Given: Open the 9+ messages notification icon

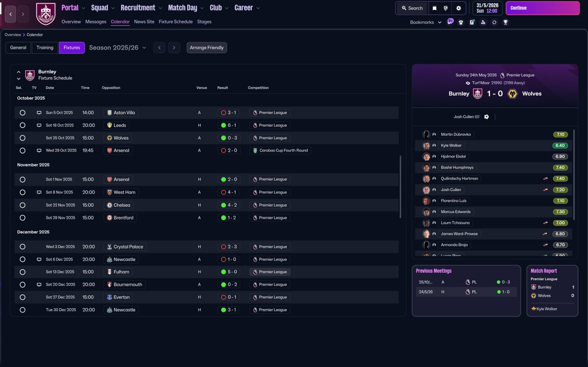Looking at the screenshot, I should click(450, 22).
